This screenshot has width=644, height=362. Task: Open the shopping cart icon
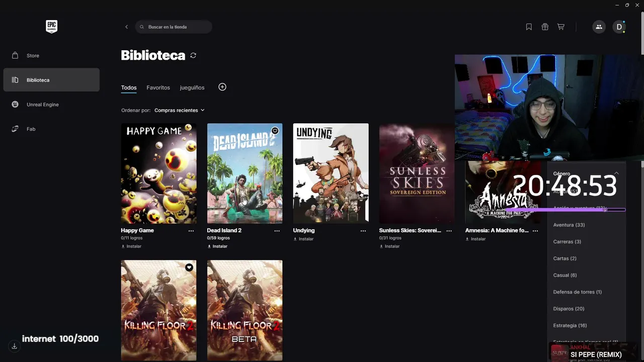560,27
